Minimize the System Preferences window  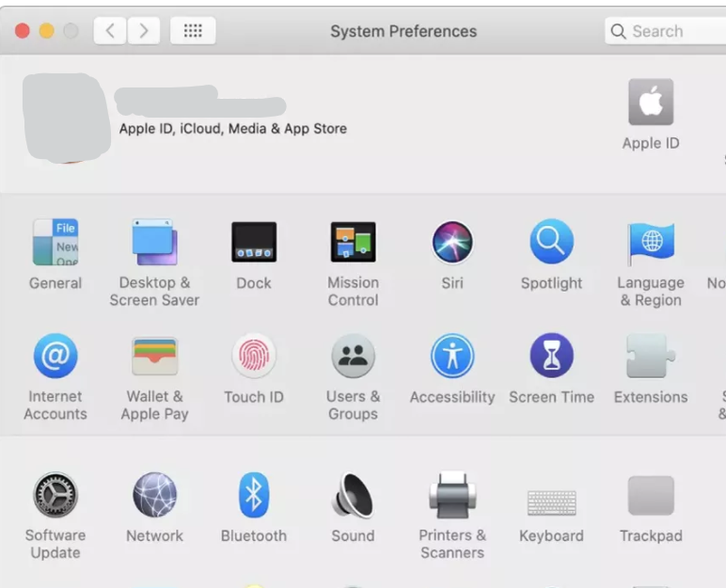(46, 31)
